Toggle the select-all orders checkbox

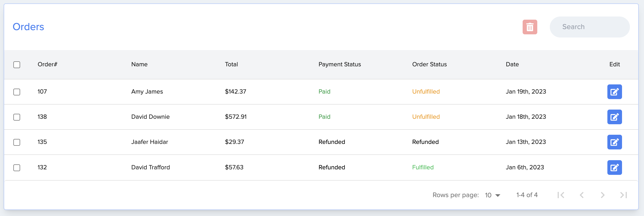[17, 65]
